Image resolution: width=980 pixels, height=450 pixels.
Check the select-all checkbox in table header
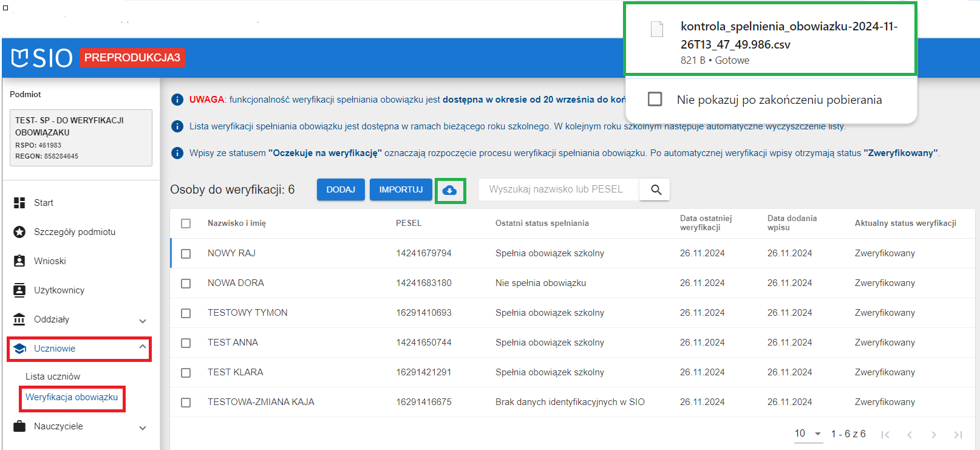186,223
